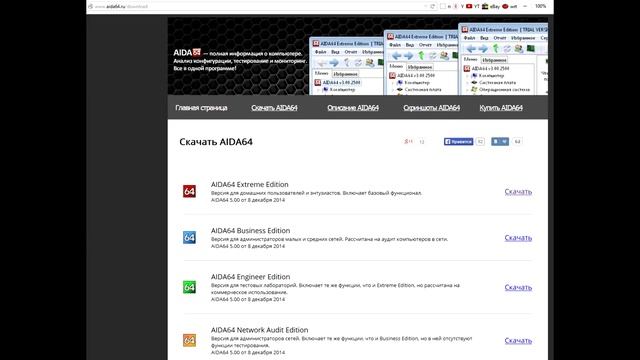Open the Скачать AIDA64 nav link

(274, 108)
